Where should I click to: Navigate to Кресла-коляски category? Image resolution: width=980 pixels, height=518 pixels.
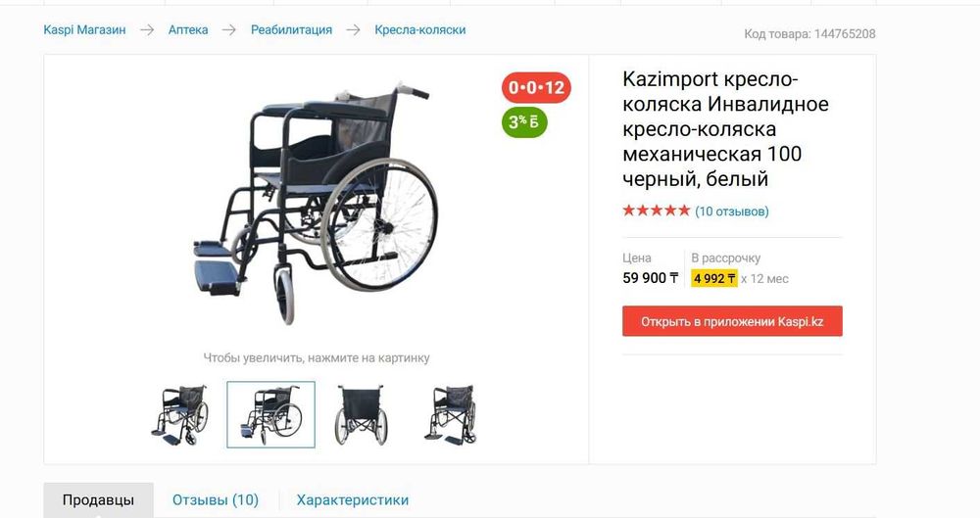(x=420, y=30)
